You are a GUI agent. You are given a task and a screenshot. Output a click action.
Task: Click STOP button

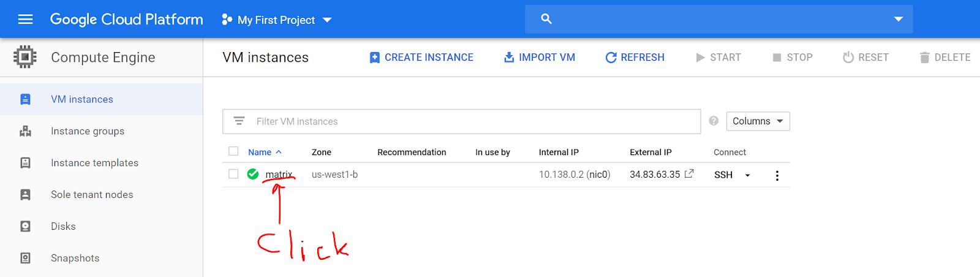[x=793, y=58]
